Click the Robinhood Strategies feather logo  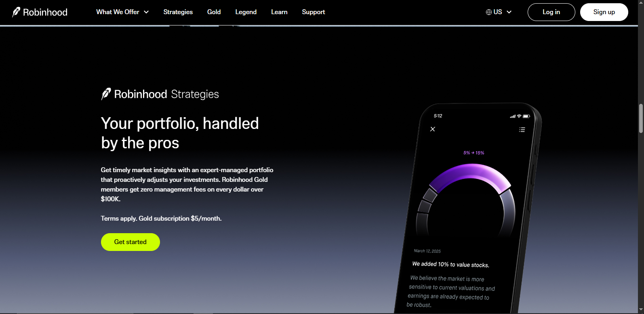[x=106, y=94]
